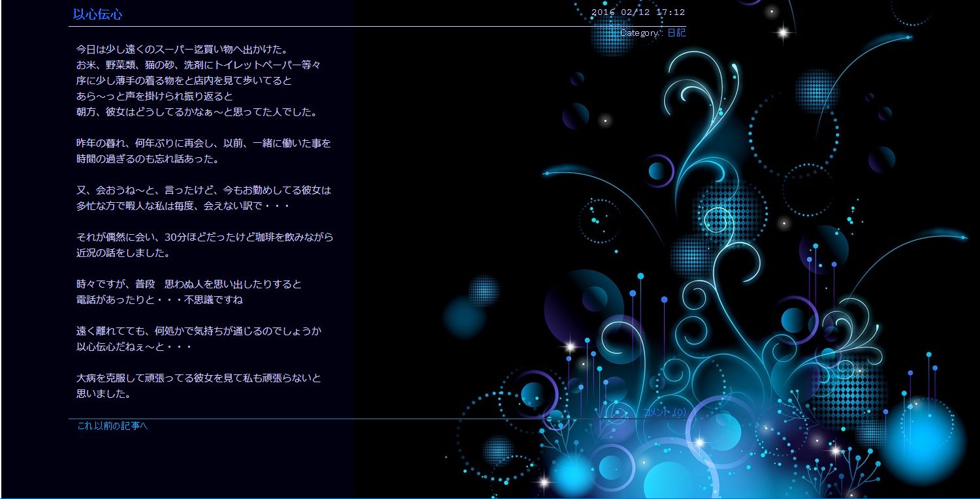Image resolution: width=980 pixels, height=499 pixels.
Task: Click the line starting 多忙な方で暇人な私
Action: [x=183, y=206]
